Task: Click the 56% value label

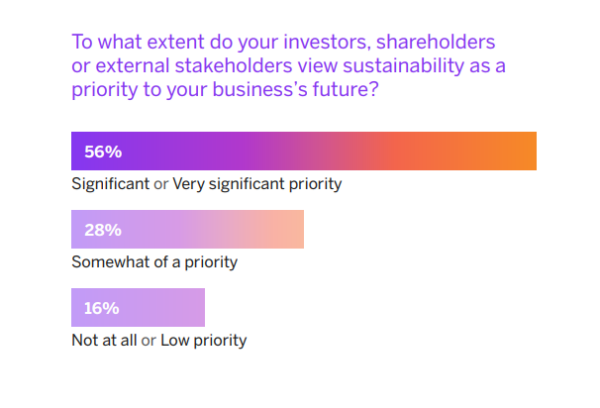Action: tap(103, 152)
